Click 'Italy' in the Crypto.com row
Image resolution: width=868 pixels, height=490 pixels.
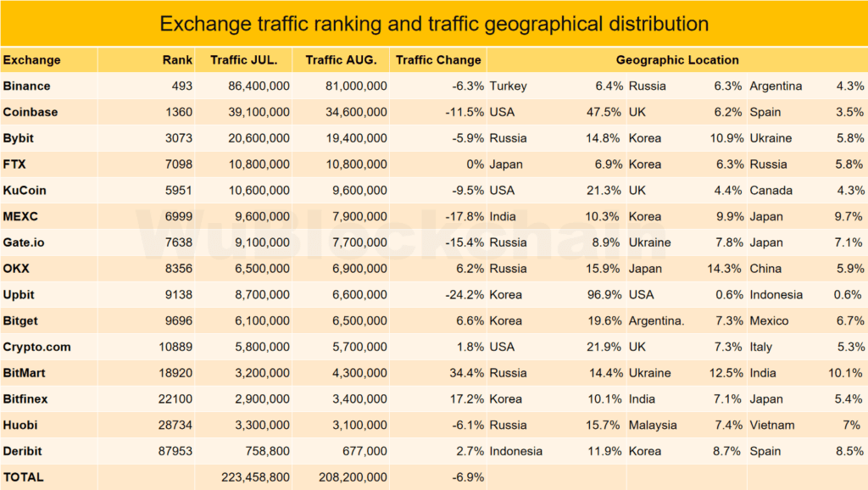tap(760, 347)
